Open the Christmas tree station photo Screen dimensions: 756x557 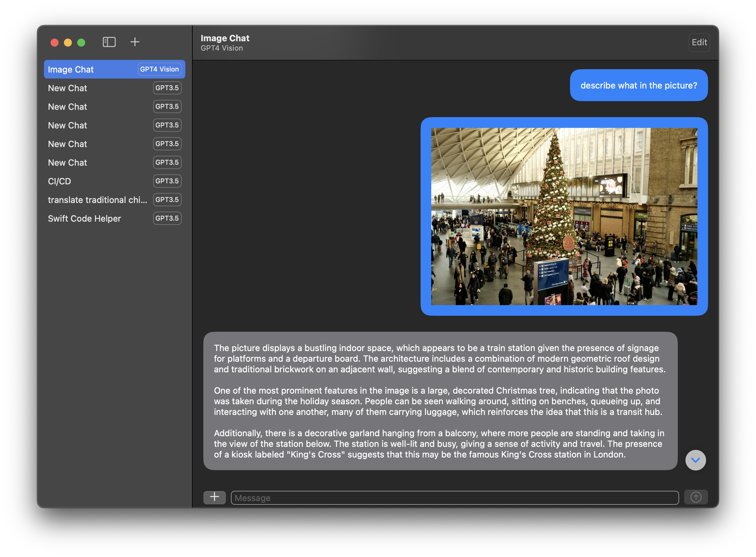click(564, 217)
